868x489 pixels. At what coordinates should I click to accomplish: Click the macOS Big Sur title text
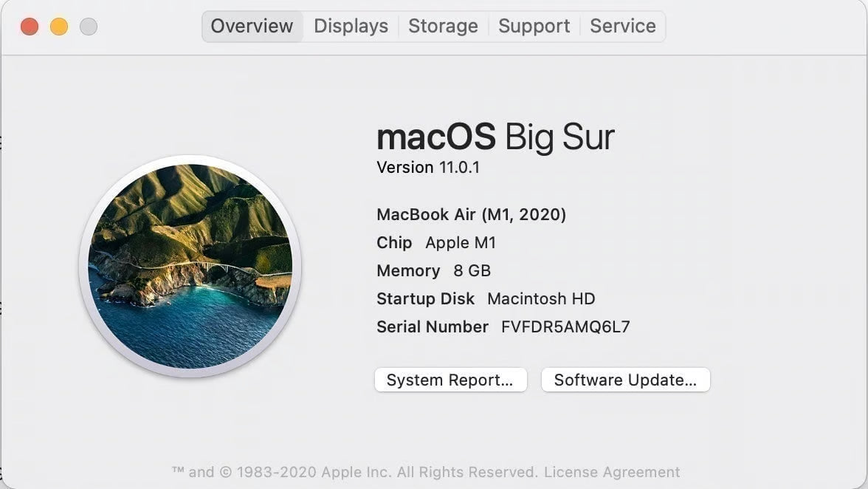click(495, 137)
